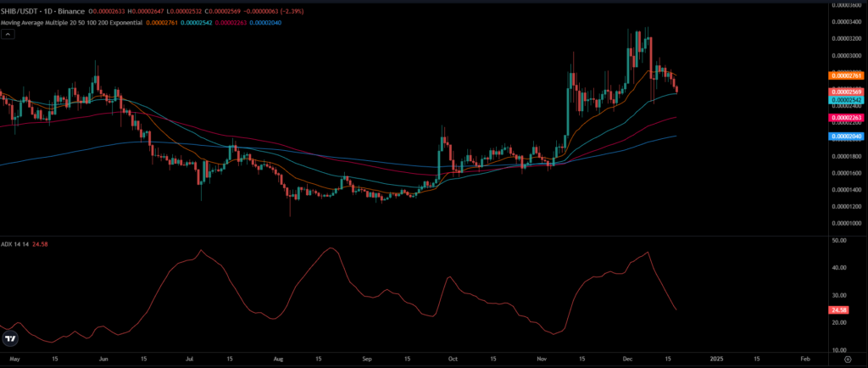Click pink 0.00002263 value in EMA legend
Screen dimensions: 868x368
(x=231, y=22)
